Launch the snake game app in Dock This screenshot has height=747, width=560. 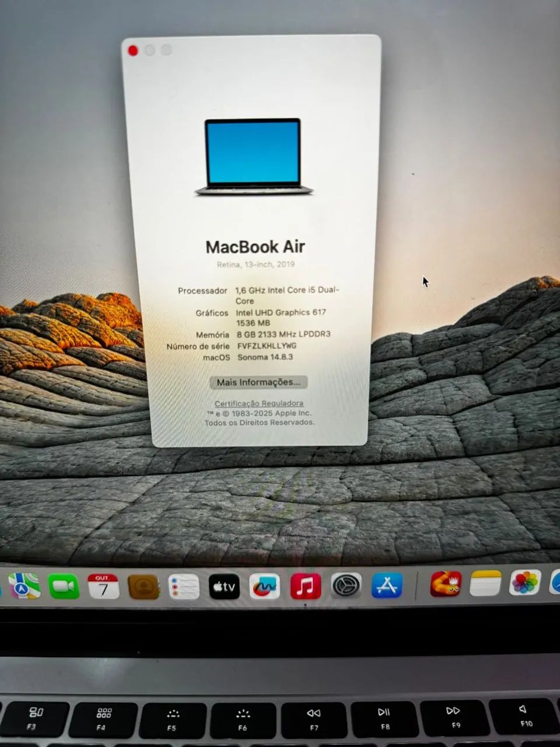[446, 584]
